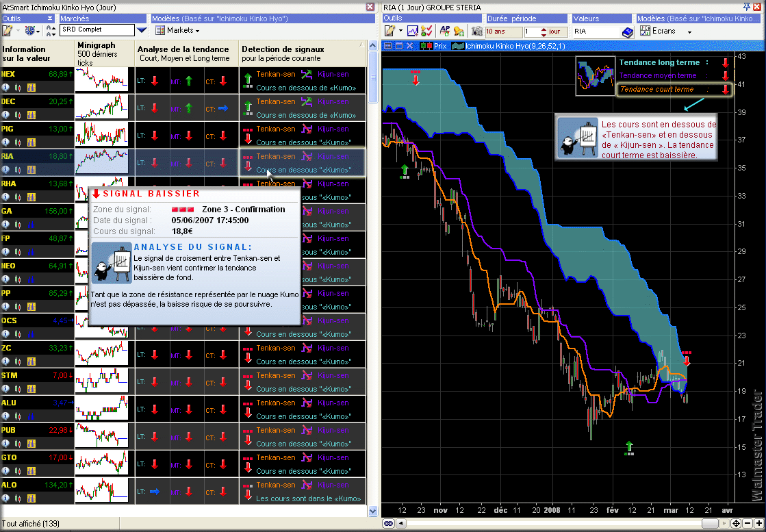
Task: Open the Ecrans models dropdown
Action: coord(666,31)
